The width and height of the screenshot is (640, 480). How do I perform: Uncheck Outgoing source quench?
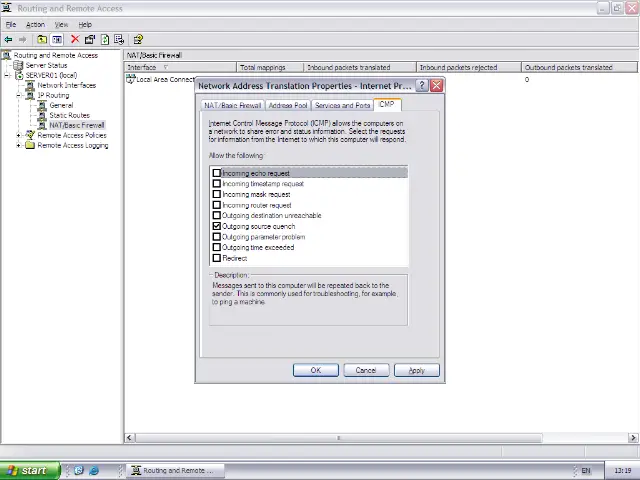coord(217,226)
